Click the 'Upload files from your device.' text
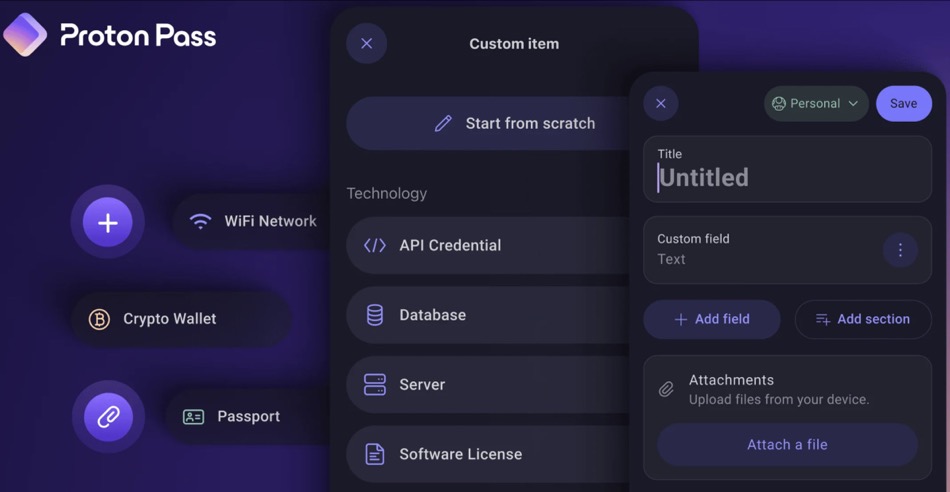This screenshot has width=950, height=492. [x=779, y=400]
